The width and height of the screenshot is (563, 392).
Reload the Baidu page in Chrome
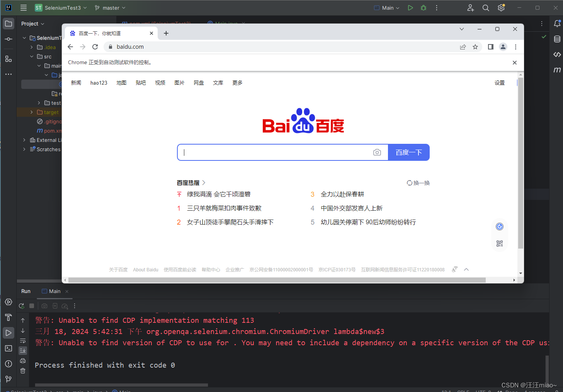(x=95, y=47)
